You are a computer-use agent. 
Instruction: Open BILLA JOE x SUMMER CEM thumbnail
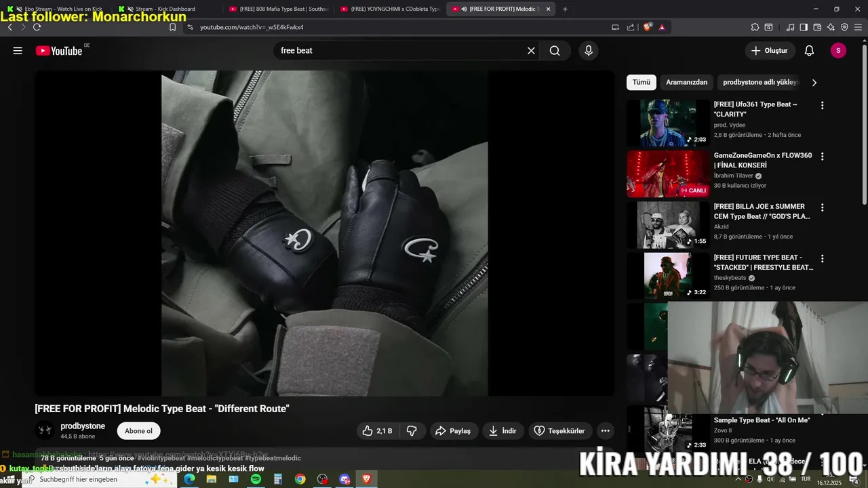667,225
